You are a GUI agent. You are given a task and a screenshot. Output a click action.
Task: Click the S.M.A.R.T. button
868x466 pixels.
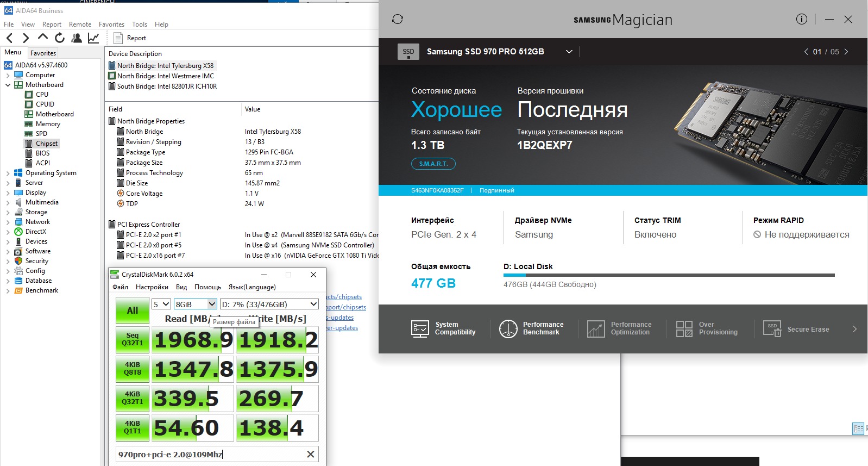click(x=433, y=164)
